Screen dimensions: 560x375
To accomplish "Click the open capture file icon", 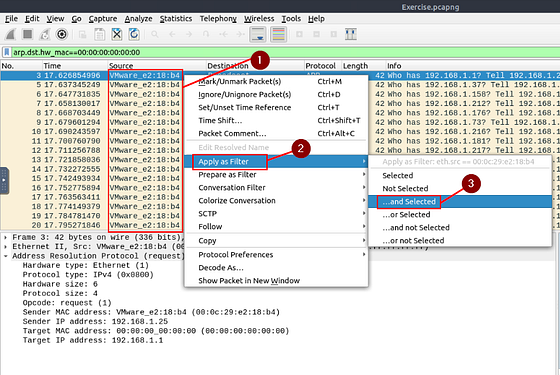I will [x=82, y=34].
